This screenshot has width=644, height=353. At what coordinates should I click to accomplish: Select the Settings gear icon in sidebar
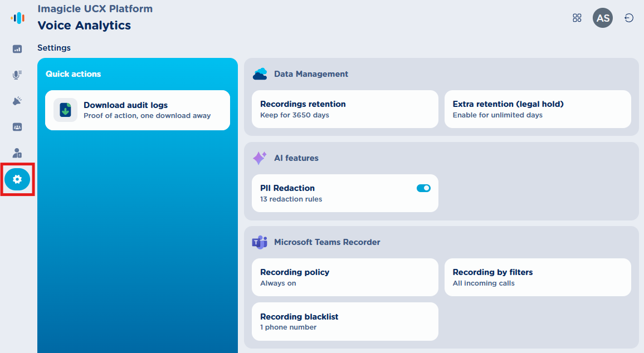[x=17, y=179]
